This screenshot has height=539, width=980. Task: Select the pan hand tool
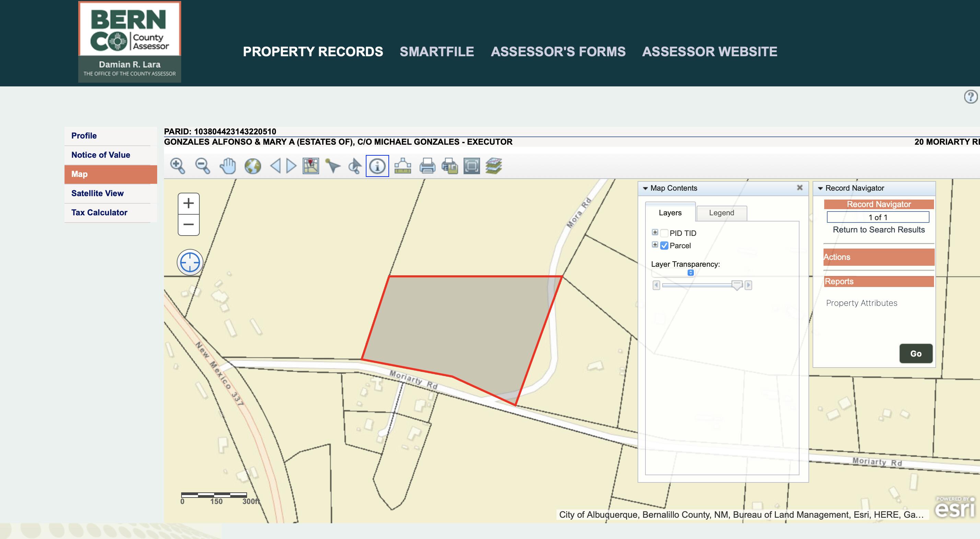coord(228,166)
